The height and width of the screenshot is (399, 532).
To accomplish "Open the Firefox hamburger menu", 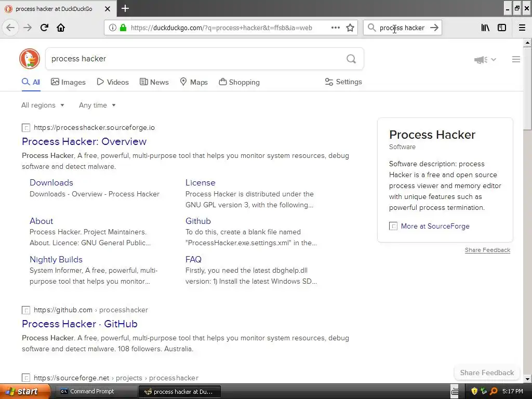I will 522,28.
